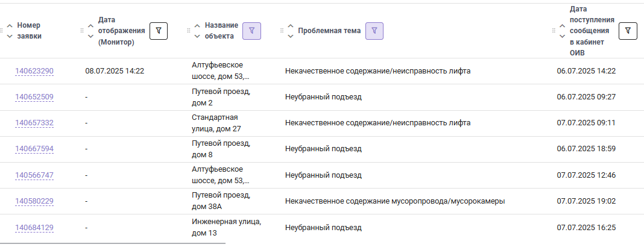The width and height of the screenshot is (644, 250).
Task: Open request link 140657332
Action: tap(34, 123)
